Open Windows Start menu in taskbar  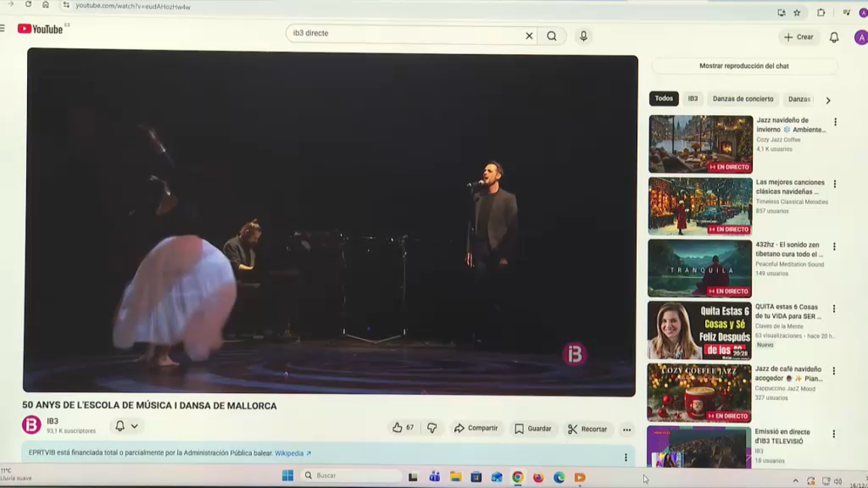click(x=288, y=476)
